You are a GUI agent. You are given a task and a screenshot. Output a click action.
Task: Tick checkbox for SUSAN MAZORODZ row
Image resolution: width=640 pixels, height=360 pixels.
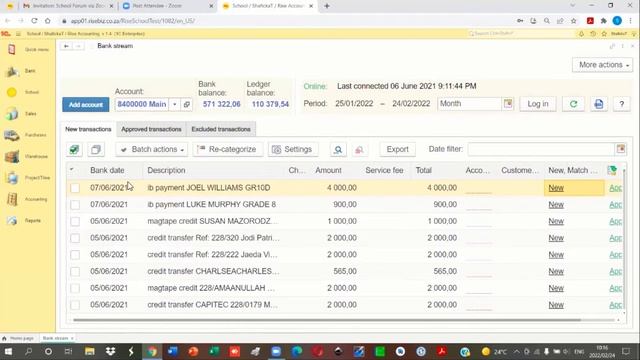click(x=75, y=221)
